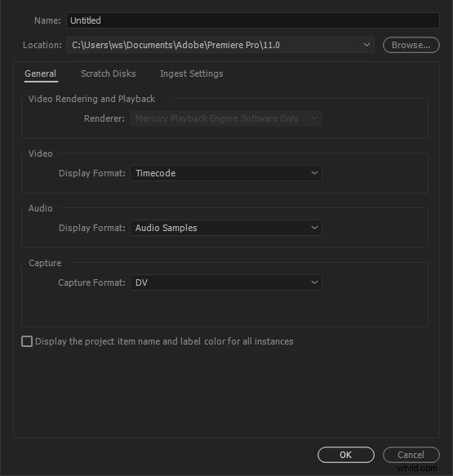Click the arrow beside Audio Samples
The height and width of the screenshot is (476, 453).
point(314,228)
